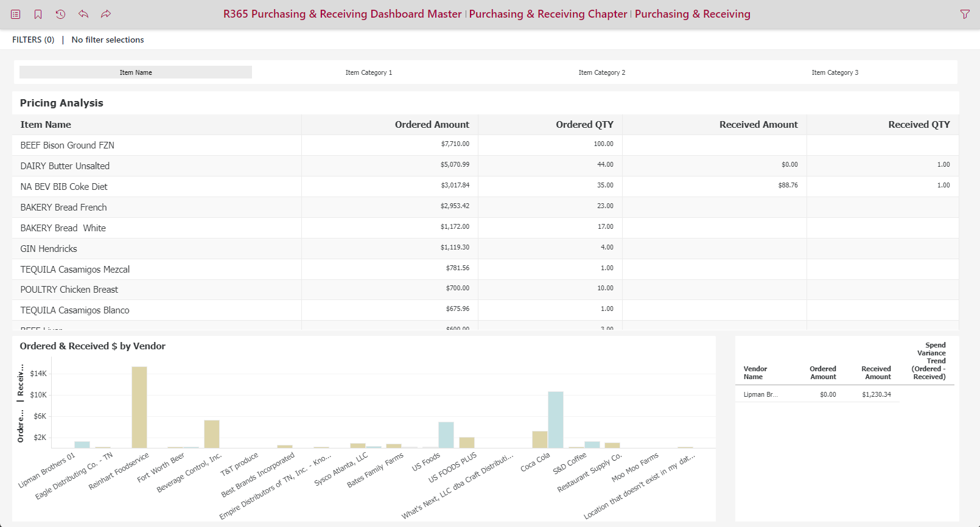Click the undo arrow icon
The width and height of the screenshot is (980, 527).
pyautogui.click(x=83, y=14)
